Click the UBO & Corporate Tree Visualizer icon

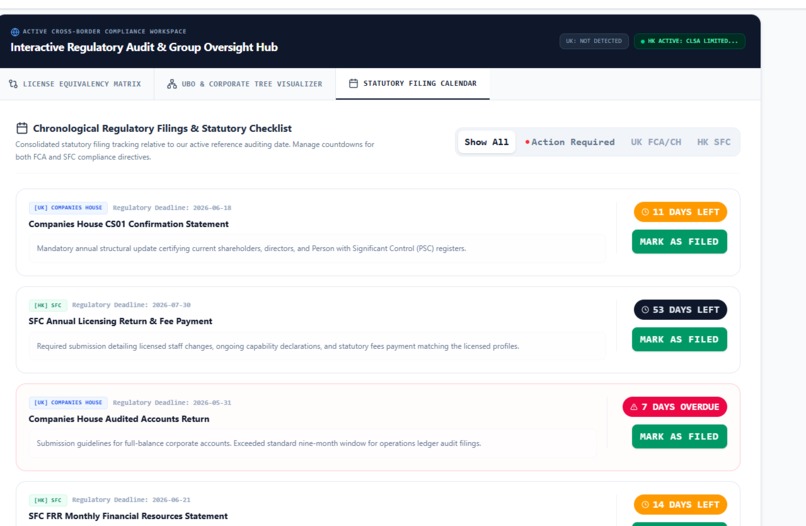[x=172, y=84]
